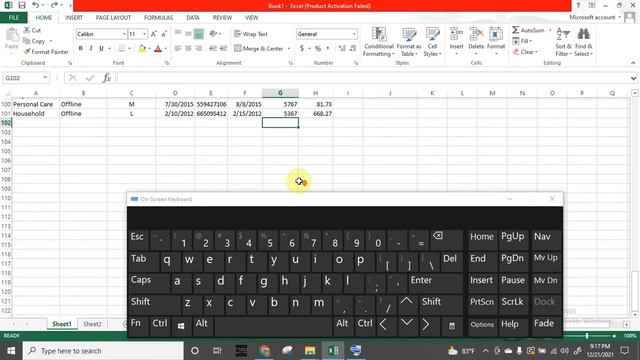
Task: Toggle the Caps key on the on-screen keyboard
Action: (149, 283)
